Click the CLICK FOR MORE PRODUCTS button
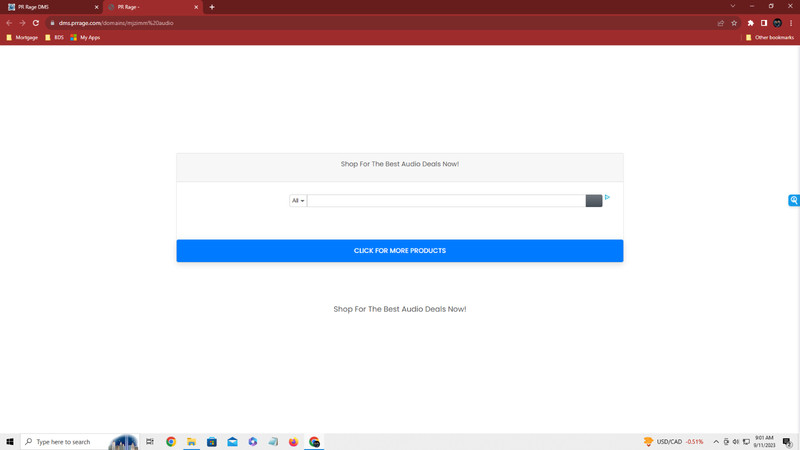Viewport: 800px width, 450px height. tap(399, 251)
